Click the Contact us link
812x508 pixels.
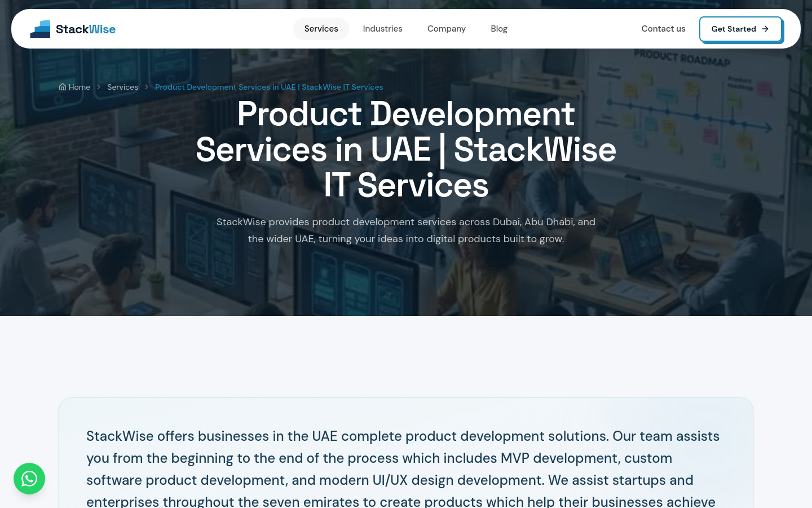tap(663, 29)
